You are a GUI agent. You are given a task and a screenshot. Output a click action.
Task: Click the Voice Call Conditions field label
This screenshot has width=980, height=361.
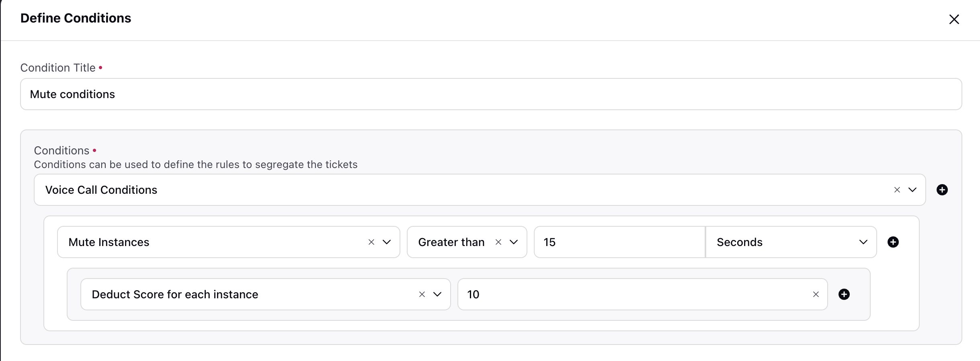[x=101, y=190]
